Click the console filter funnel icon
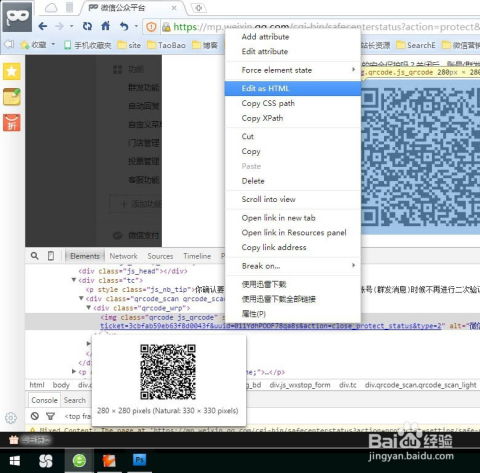 (50, 416)
